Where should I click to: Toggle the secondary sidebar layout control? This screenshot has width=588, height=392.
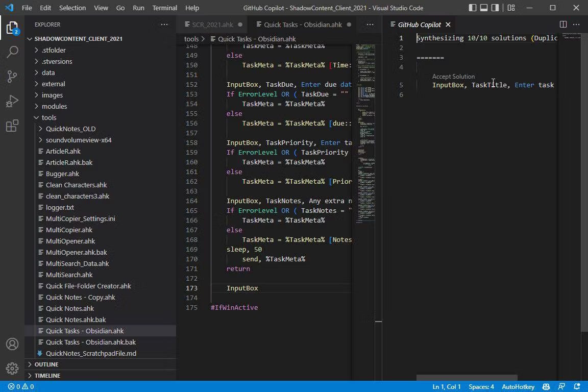tap(494, 7)
